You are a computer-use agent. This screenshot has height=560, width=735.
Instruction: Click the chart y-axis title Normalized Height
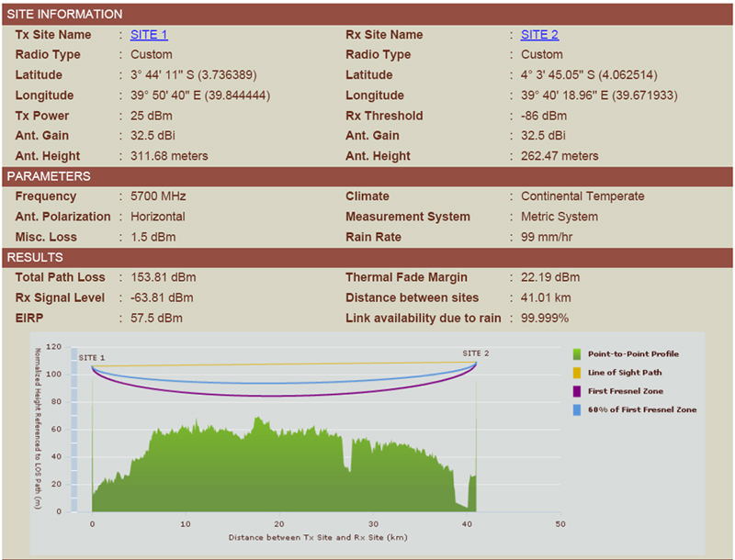tap(38, 429)
